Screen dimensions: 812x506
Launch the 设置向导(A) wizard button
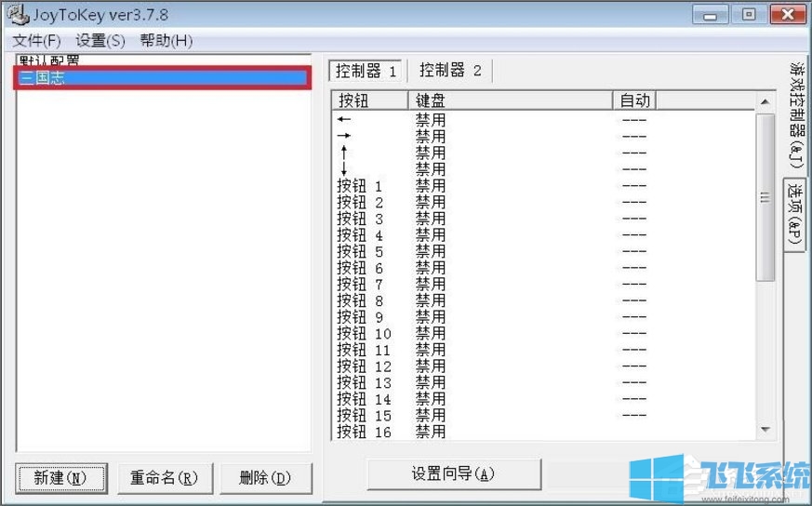click(x=453, y=473)
